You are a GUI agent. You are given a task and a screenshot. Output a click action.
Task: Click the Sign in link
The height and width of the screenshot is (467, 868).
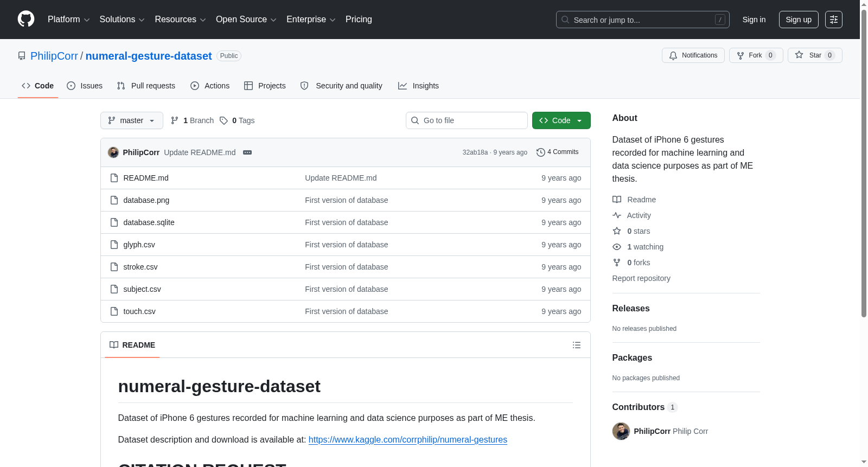754,20
